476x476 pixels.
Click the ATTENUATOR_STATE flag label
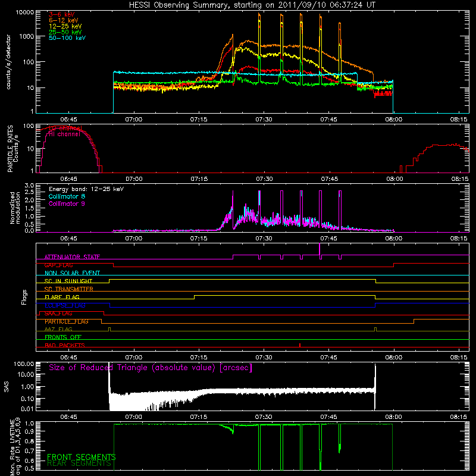[72, 257]
